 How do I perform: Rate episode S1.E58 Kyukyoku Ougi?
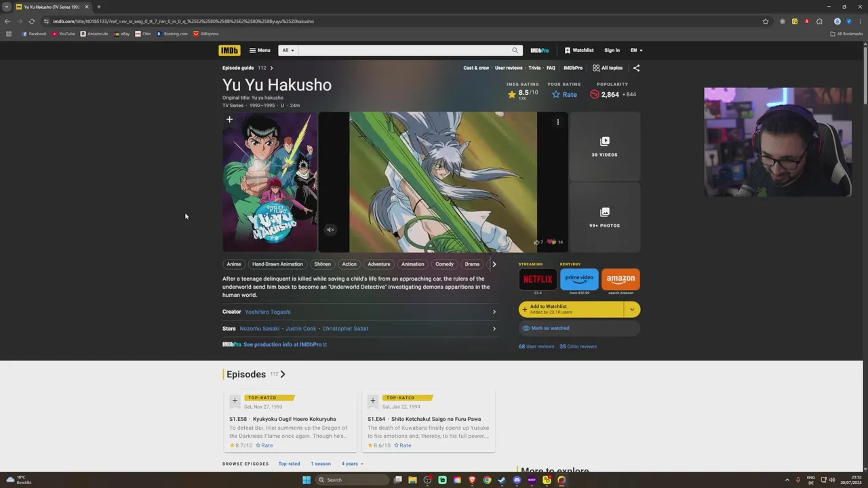pos(264,445)
